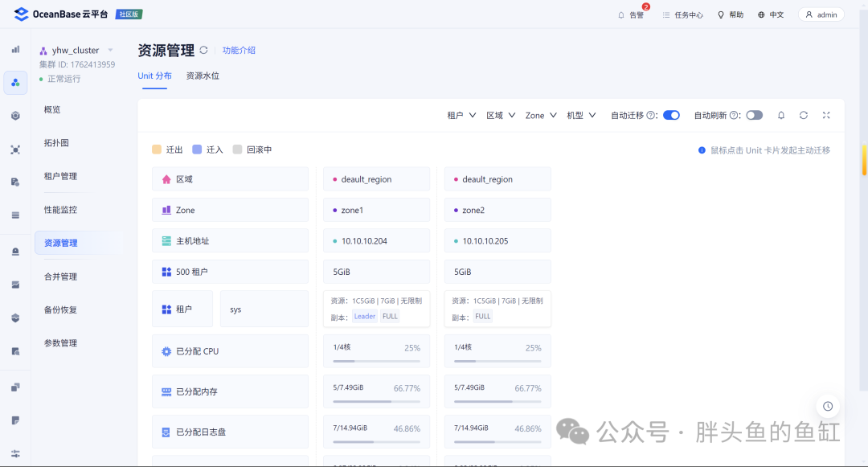Viewport: 868px width, 467px height.
Task: Open the 中文 language selector
Action: pos(771,15)
